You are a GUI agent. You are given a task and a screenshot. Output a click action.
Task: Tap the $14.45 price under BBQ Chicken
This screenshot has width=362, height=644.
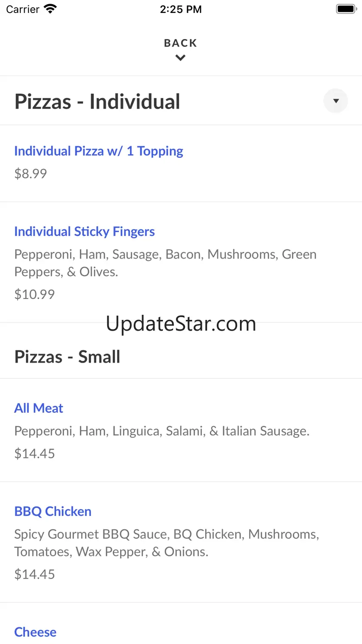(x=34, y=574)
